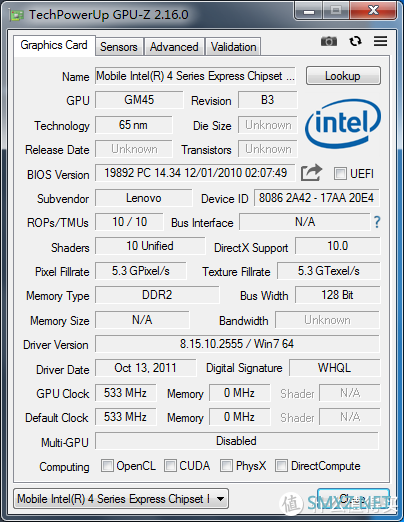Image resolution: width=404 pixels, height=522 pixels.
Task: Click the Die Size Unknown field
Action: pyautogui.click(x=268, y=125)
